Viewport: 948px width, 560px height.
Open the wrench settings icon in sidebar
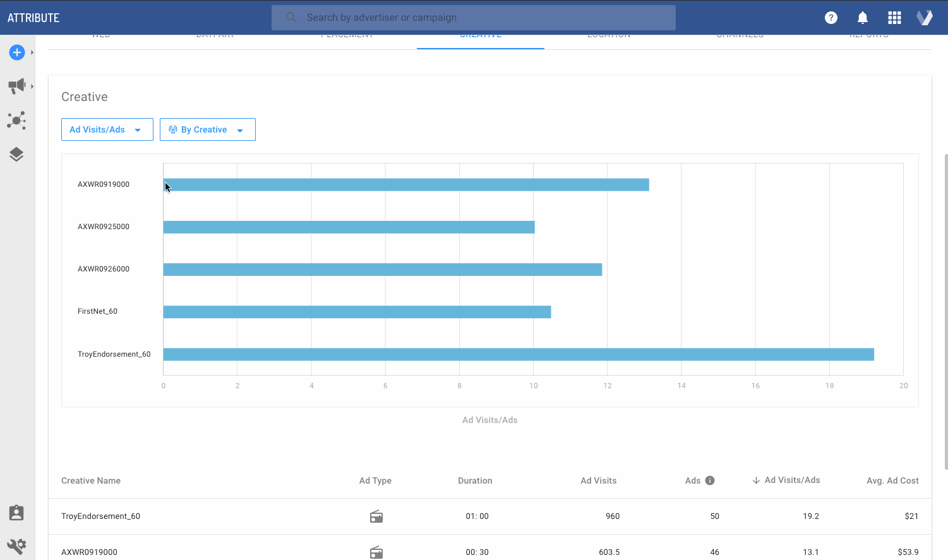tap(16, 546)
